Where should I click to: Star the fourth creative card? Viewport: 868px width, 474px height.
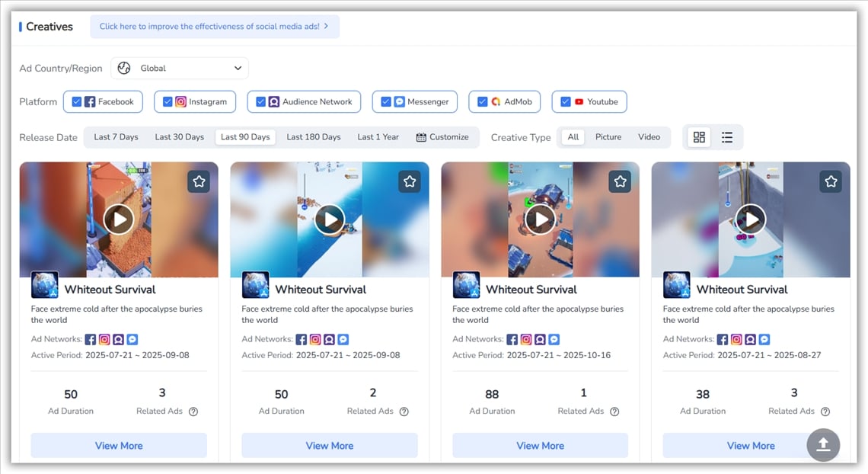831,181
